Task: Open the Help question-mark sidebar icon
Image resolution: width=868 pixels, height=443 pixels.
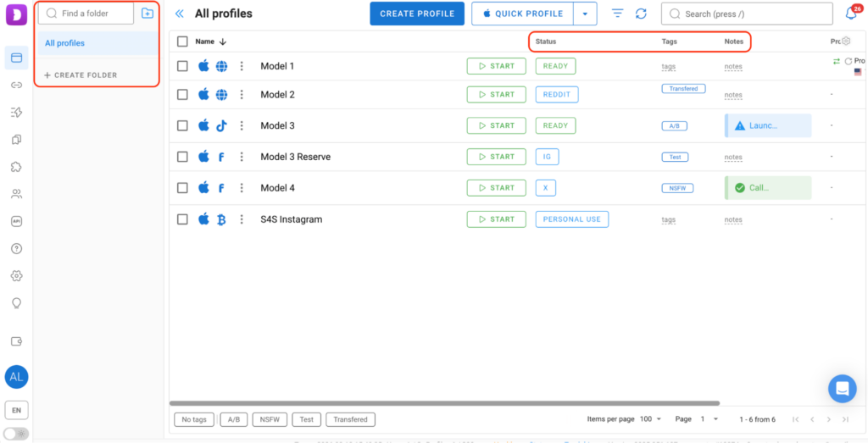Action: pos(16,248)
